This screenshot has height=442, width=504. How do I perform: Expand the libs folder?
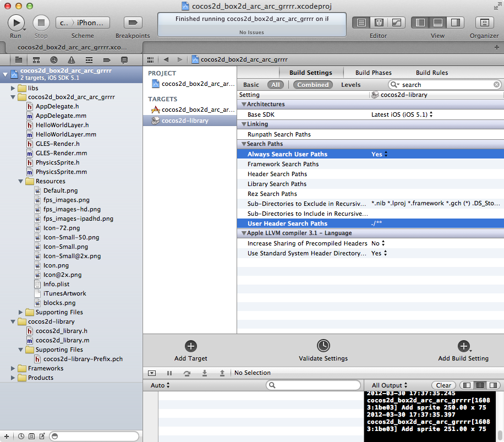[13, 88]
